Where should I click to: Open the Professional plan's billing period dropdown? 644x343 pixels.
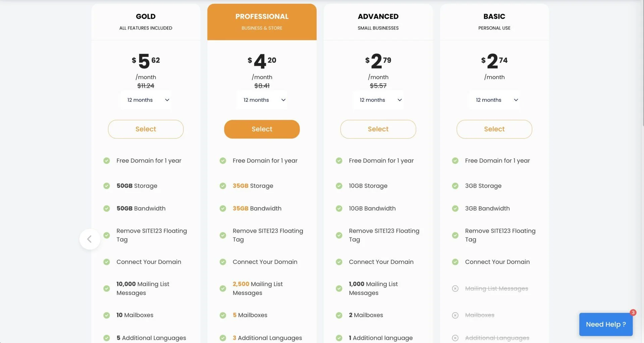[262, 100]
